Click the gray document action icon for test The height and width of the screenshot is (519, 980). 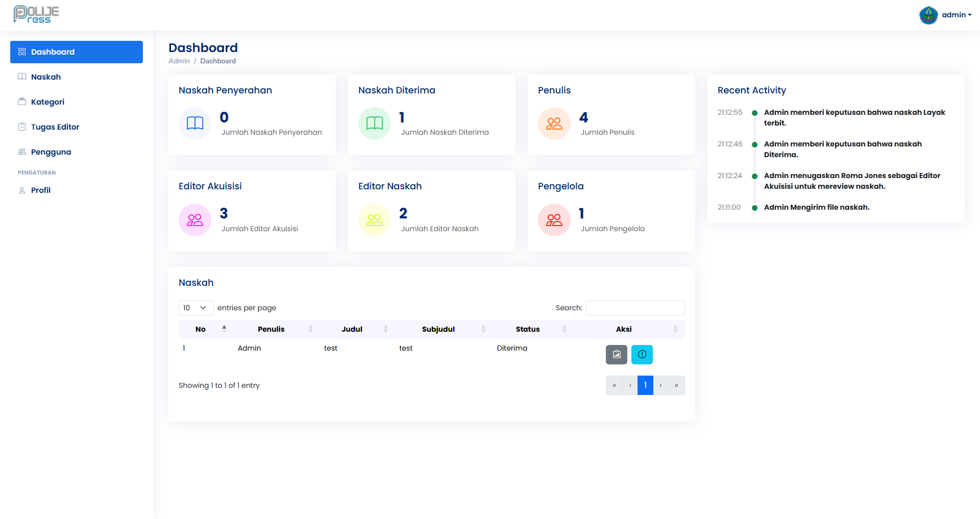pos(617,355)
